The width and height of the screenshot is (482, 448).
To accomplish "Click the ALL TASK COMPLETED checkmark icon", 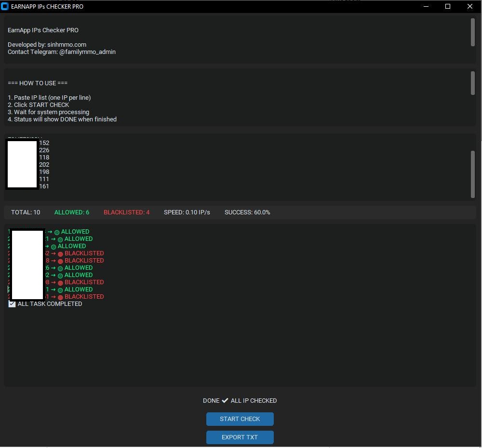I will coord(12,304).
